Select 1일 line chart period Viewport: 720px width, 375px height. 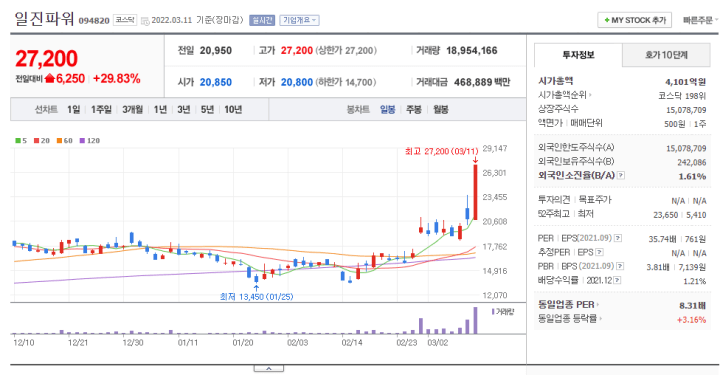pyautogui.click(x=73, y=110)
